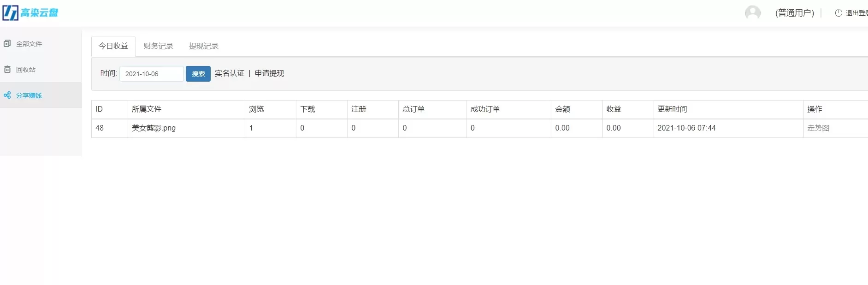Click the 美女剪影.png file name cell
The height and width of the screenshot is (285, 868).
154,128
